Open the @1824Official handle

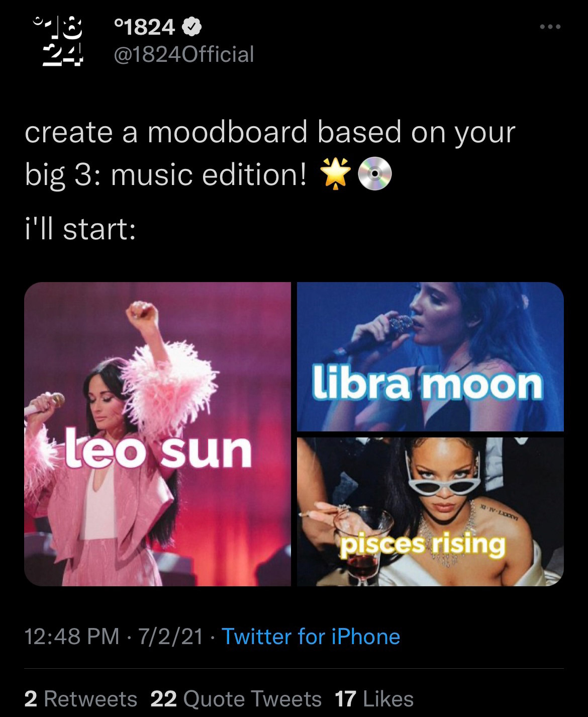coord(184,54)
